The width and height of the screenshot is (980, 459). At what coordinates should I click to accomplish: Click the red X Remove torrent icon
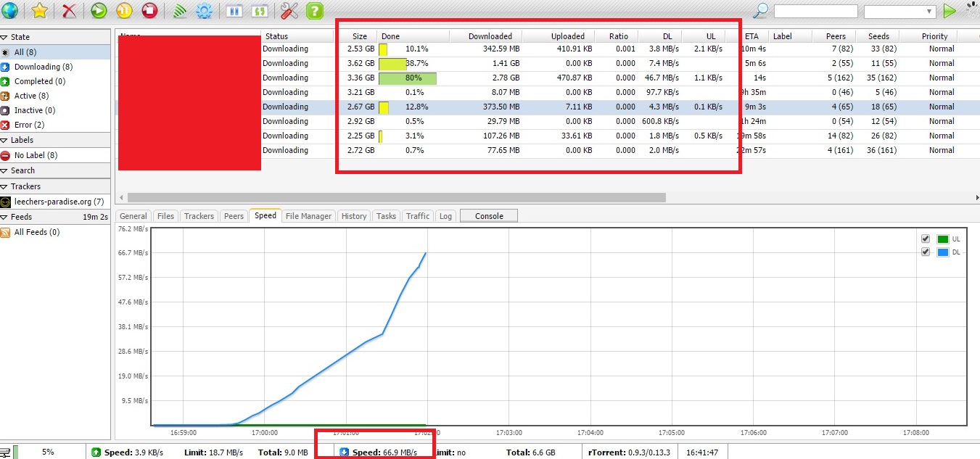[69, 11]
